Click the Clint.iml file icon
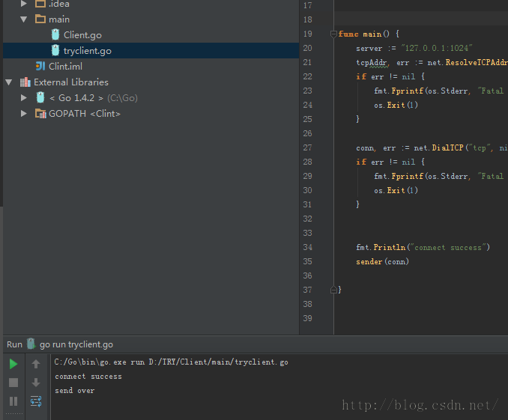Image resolution: width=508 pixels, height=420 pixels. point(40,67)
